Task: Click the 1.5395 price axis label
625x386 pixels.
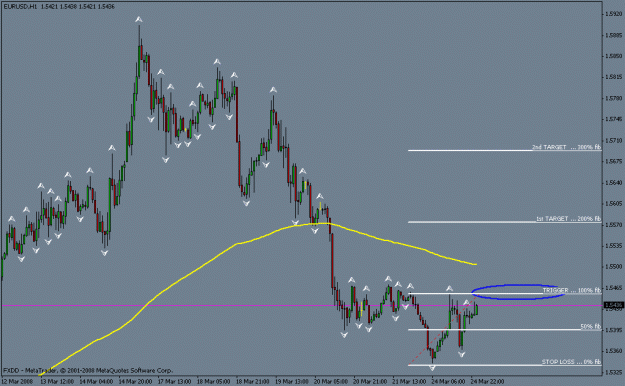Action: click(x=613, y=330)
